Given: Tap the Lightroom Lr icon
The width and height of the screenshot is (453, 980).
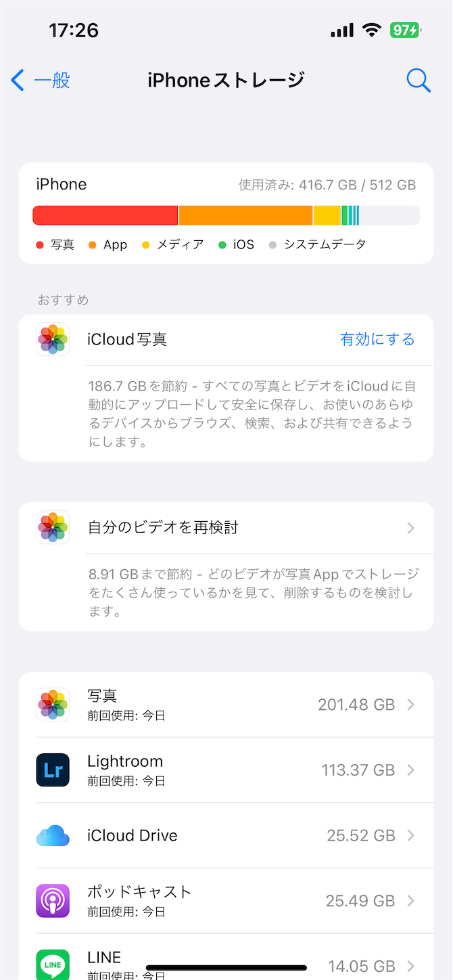Looking at the screenshot, I should pyautogui.click(x=53, y=770).
